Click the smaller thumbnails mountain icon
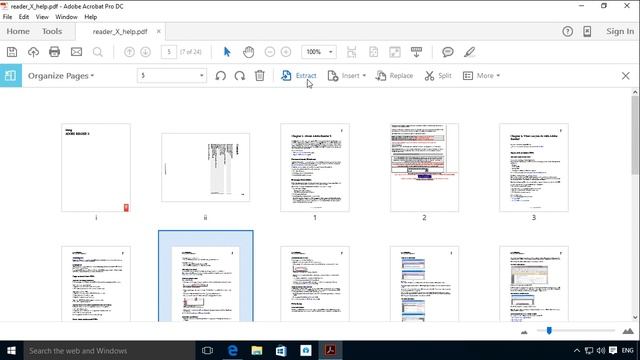The image size is (640, 360). (x=524, y=332)
